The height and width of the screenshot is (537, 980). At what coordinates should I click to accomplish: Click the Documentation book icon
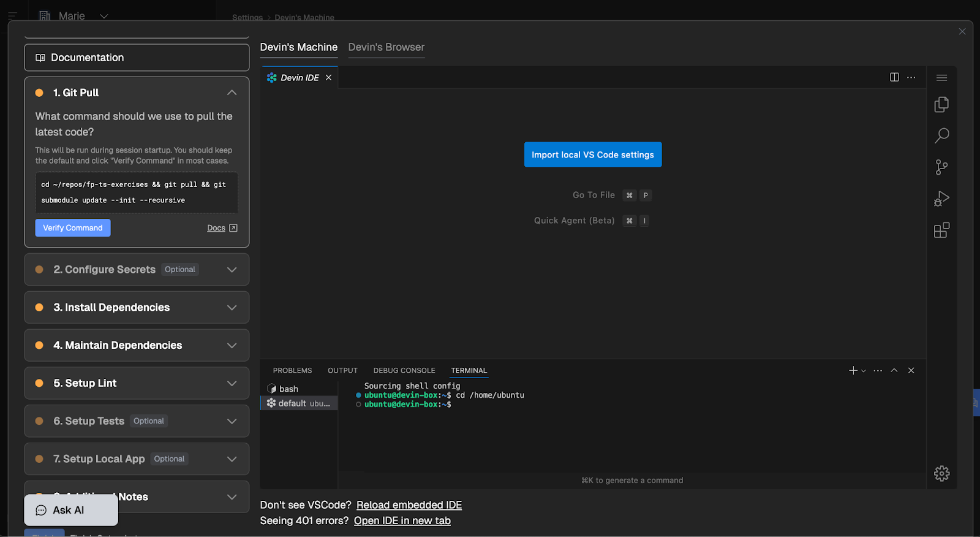click(40, 58)
